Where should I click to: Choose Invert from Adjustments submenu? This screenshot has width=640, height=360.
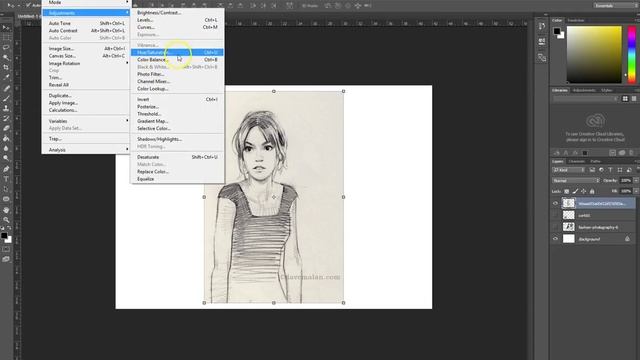(177, 99)
